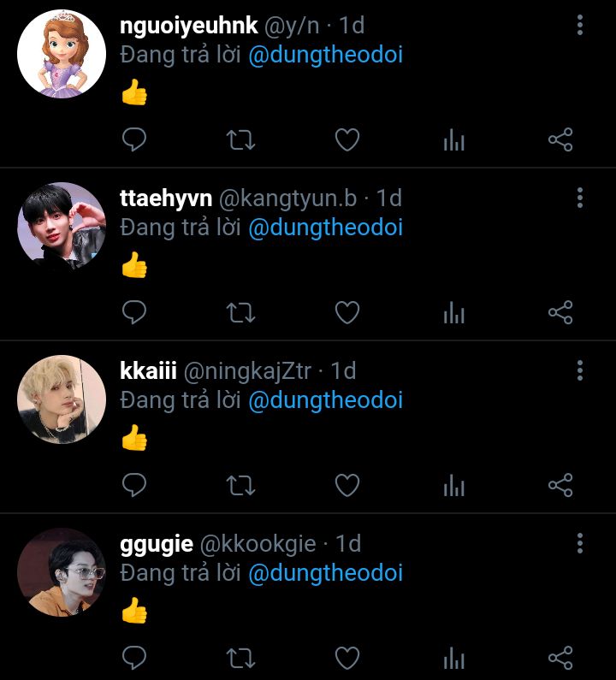Image resolution: width=616 pixels, height=680 pixels.
Task: View kkaiii's profile picture
Action: tap(62, 399)
